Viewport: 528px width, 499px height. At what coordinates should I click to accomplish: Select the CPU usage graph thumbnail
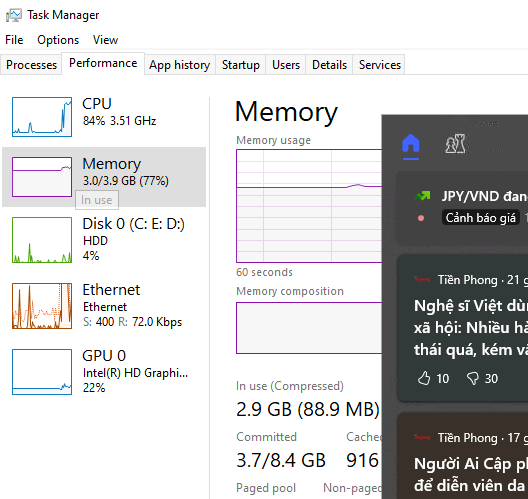[42, 117]
